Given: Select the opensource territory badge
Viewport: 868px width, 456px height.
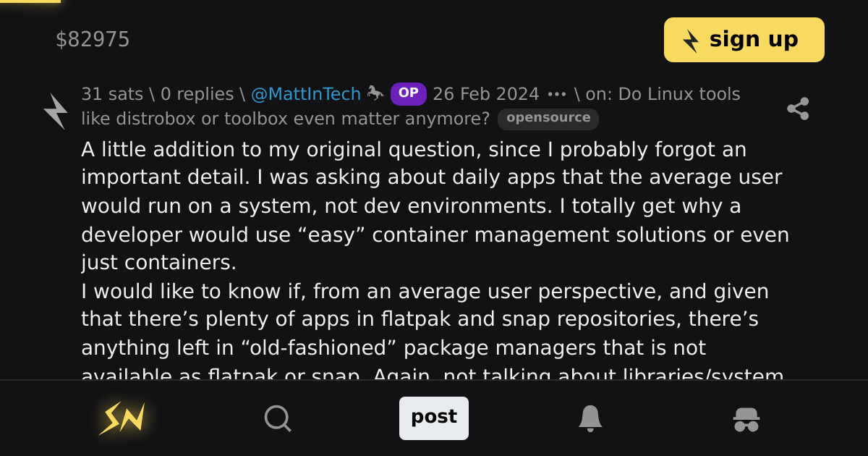Looking at the screenshot, I should tap(548, 119).
